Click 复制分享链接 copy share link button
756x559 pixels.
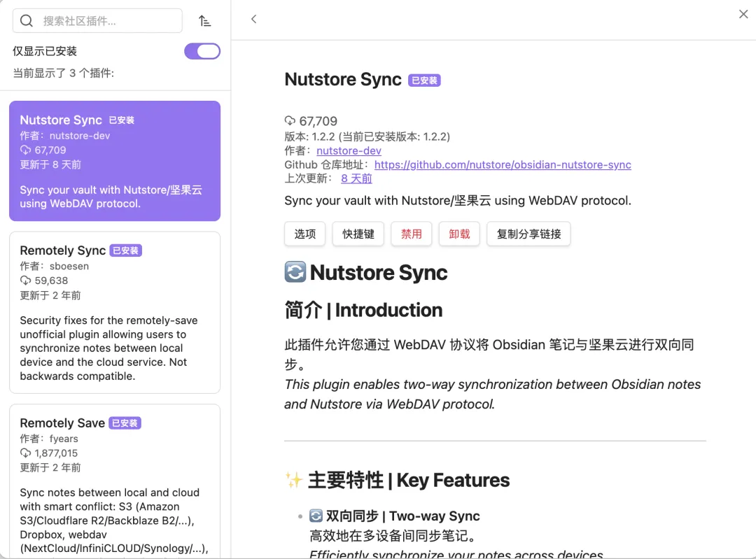click(528, 234)
